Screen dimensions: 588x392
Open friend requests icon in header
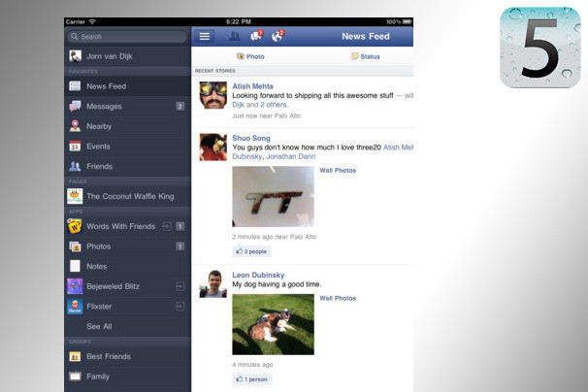click(234, 36)
